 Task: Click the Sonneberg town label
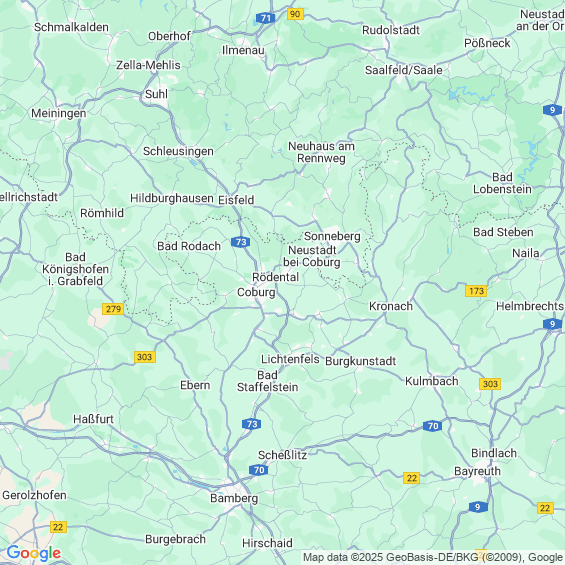(x=332, y=236)
